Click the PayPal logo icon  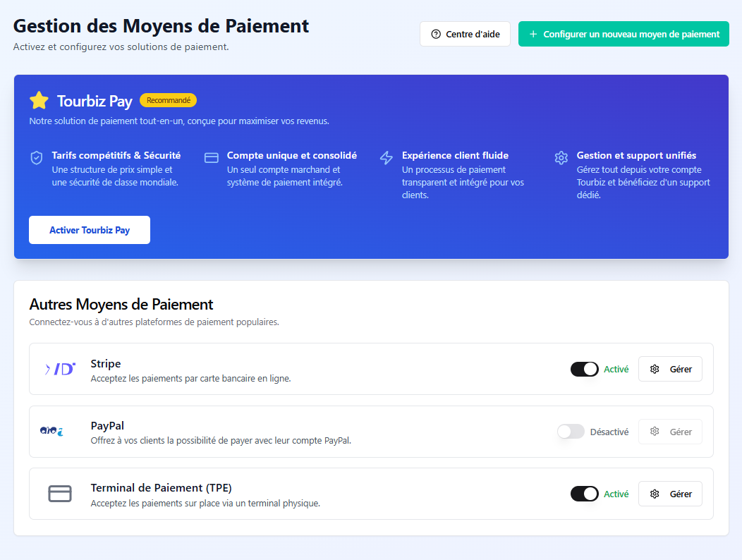(x=51, y=431)
